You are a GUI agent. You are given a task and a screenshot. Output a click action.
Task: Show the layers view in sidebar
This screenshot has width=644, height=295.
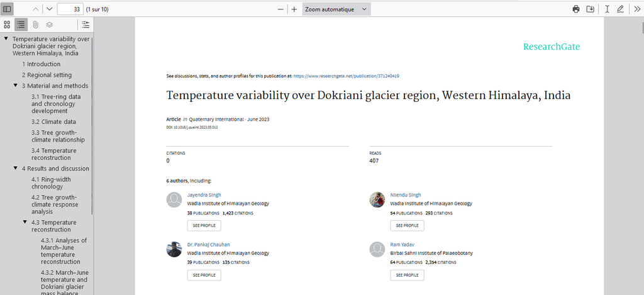click(49, 25)
